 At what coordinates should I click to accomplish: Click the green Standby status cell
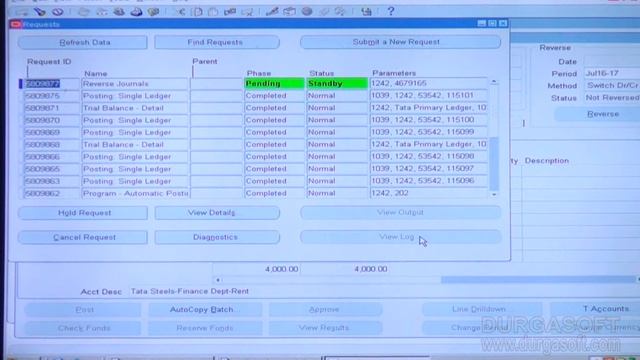pyautogui.click(x=337, y=83)
